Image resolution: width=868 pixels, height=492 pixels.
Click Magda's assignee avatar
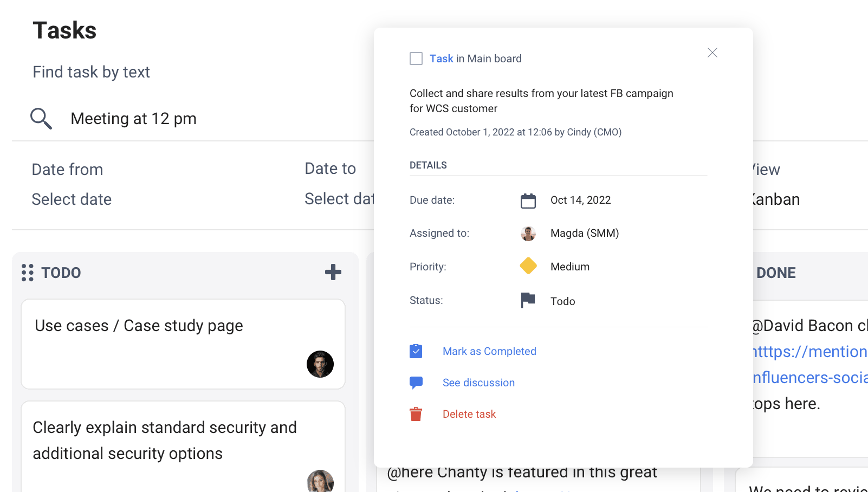click(x=528, y=234)
